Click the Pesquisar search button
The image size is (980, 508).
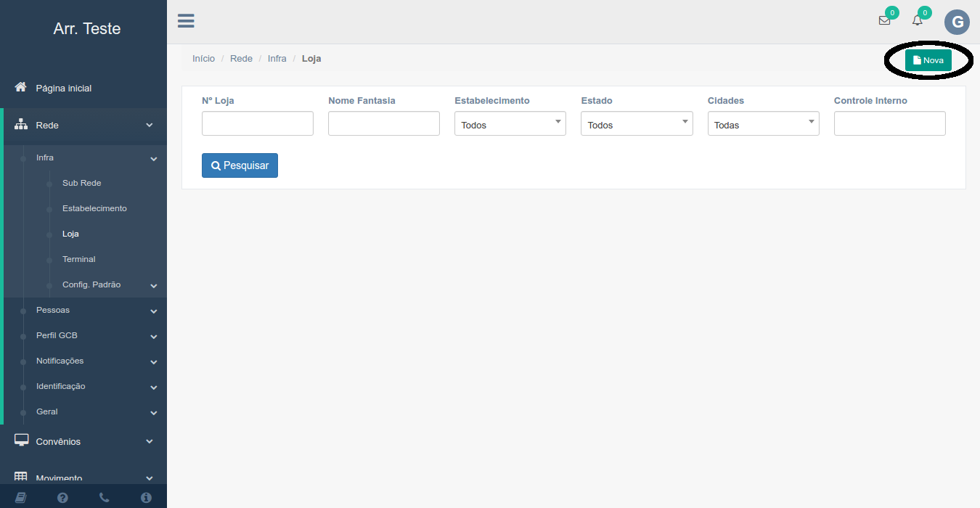tap(240, 165)
